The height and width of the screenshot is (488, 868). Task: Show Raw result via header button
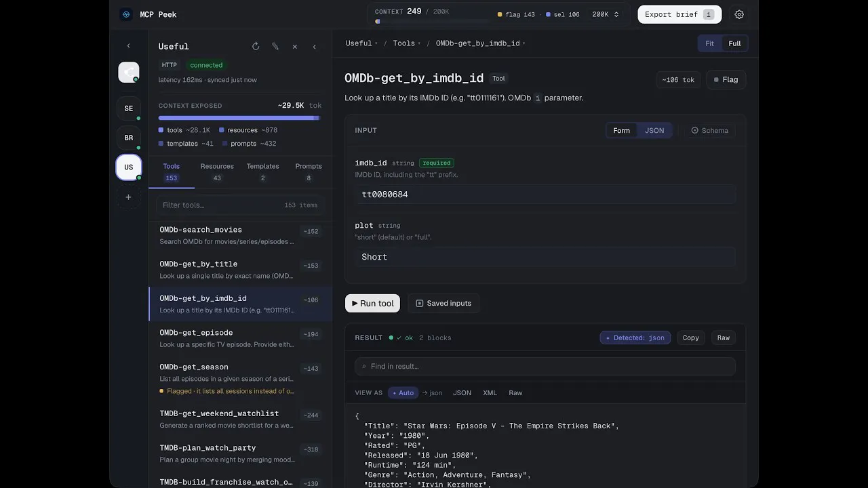coord(724,338)
